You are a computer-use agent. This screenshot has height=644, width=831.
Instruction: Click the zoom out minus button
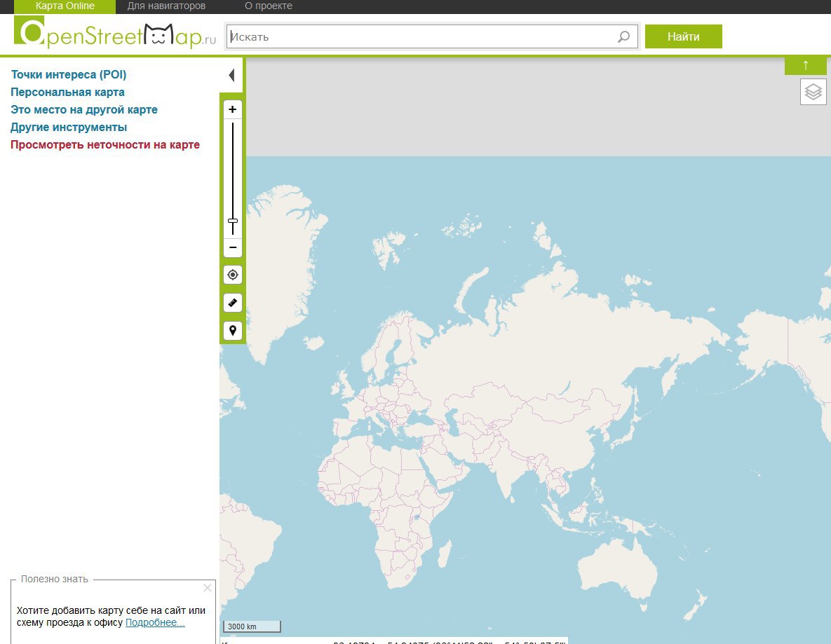233,247
